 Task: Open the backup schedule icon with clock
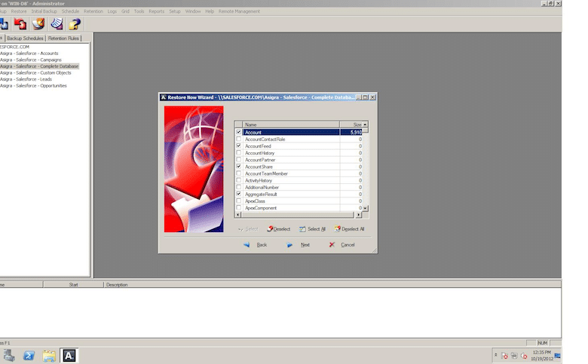[x=38, y=24]
